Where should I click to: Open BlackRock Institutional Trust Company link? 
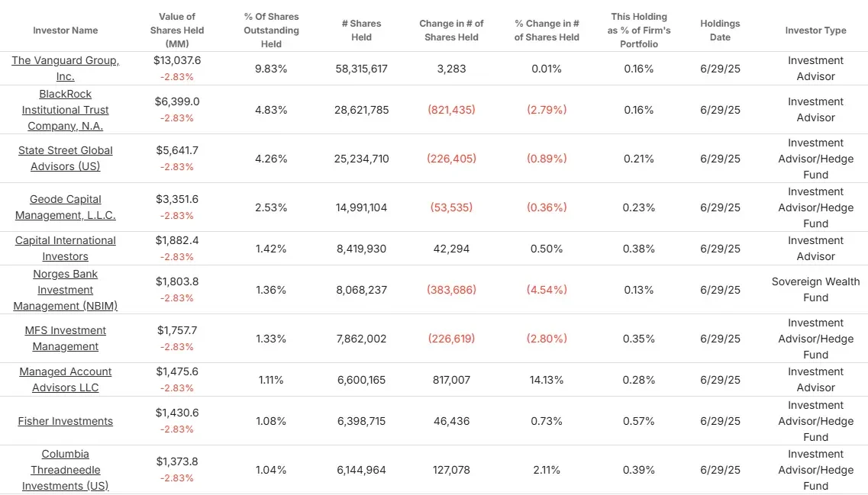[66, 110]
